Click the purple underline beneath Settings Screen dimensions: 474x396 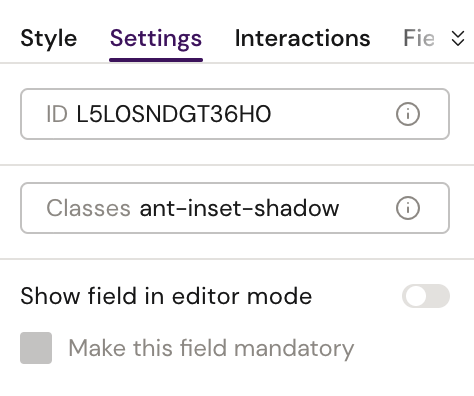[x=156, y=60]
